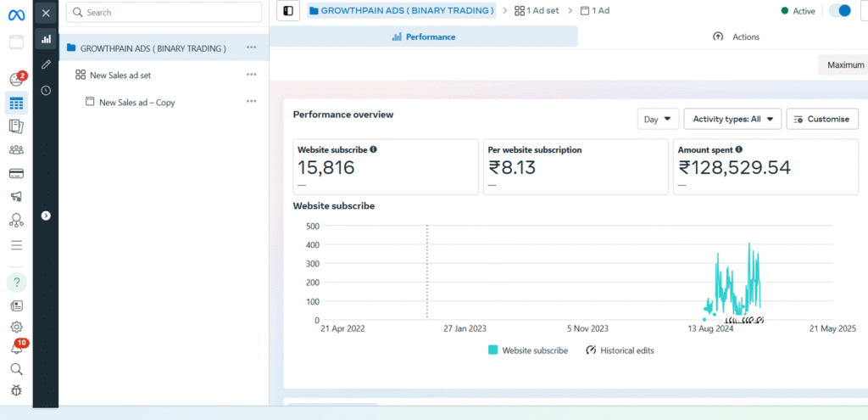Open the charts view icon in sidebar
The height and width of the screenshot is (420, 868).
point(46,39)
